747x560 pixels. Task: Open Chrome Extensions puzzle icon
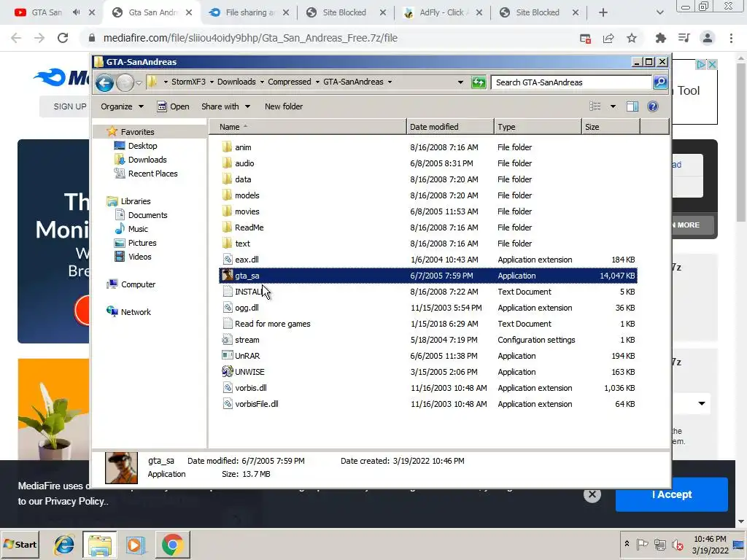tap(660, 38)
